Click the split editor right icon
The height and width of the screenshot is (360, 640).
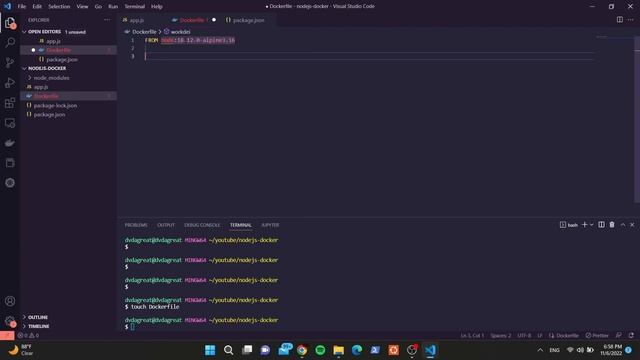coord(620,20)
